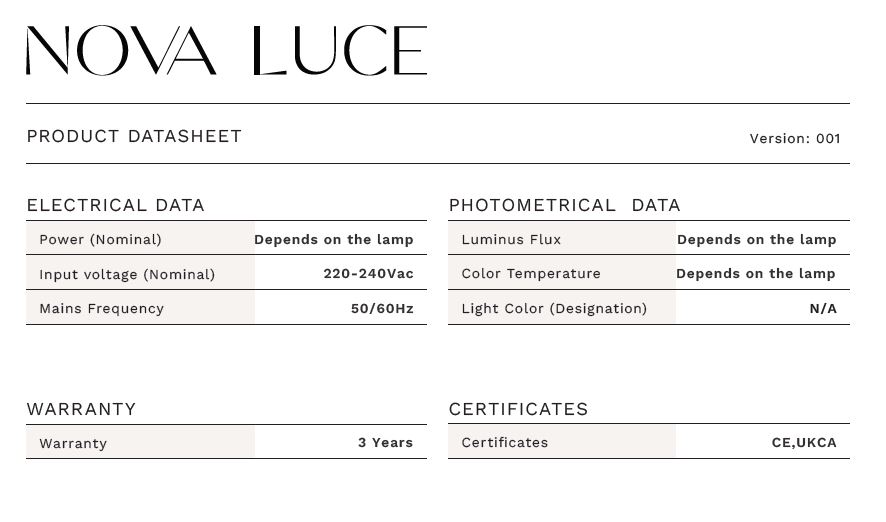
Task: Select the Input voltage (Nominal) label
Action: point(127,274)
